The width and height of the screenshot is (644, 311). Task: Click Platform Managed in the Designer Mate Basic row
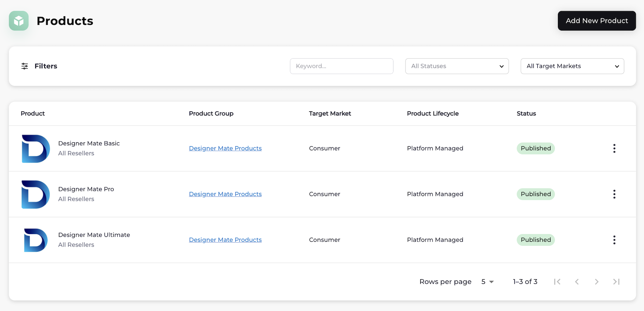click(x=435, y=148)
